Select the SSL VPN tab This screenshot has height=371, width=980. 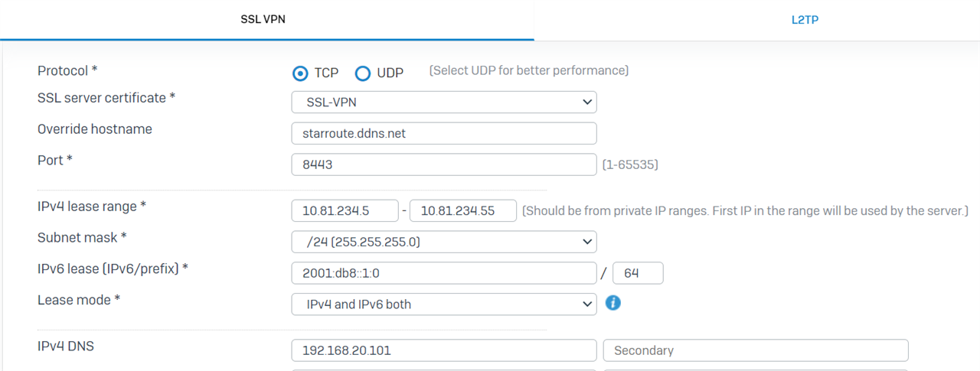pyautogui.click(x=263, y=20)
